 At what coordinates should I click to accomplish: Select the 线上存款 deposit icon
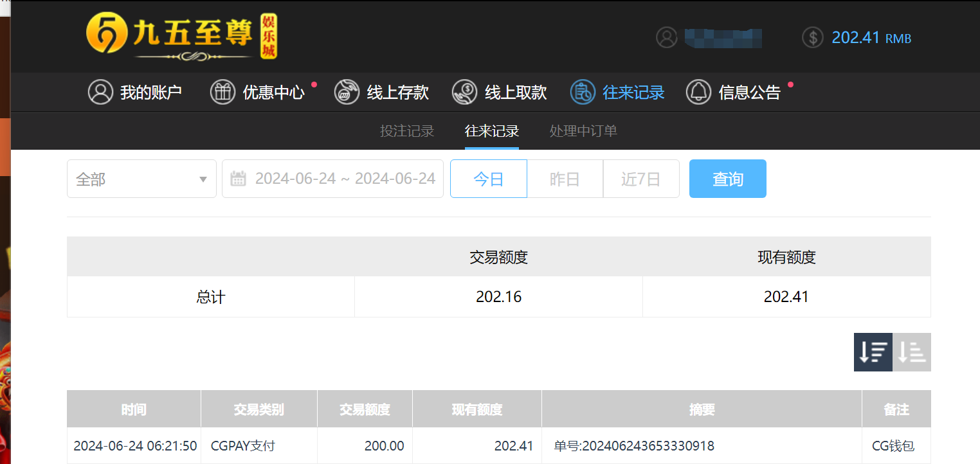(x=346, y=92)
